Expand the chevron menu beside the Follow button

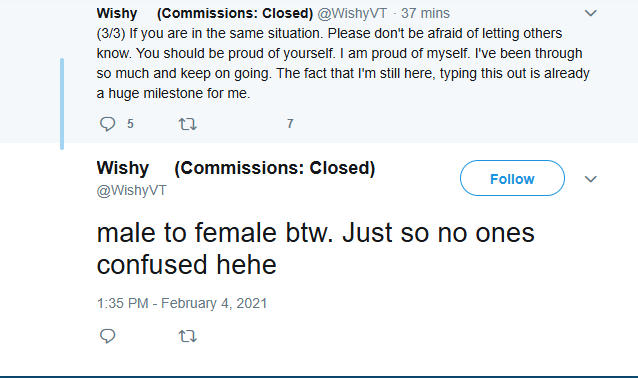[590, 179]
